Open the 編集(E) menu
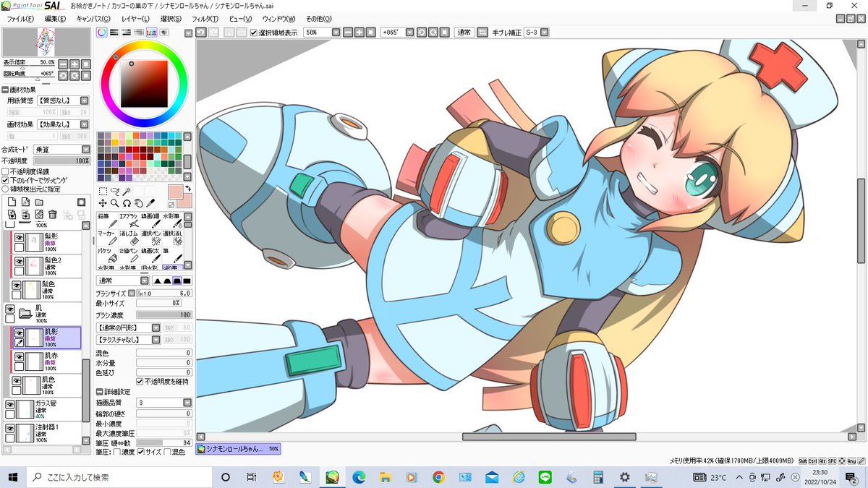Image resolution: width=868 pixels, height=488 pixels. point(54,19)
